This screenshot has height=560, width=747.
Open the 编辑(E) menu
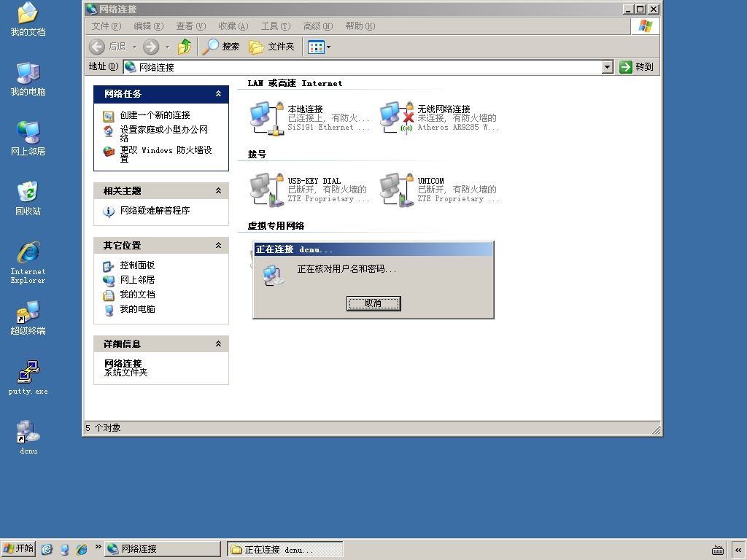(x=149, y=26)
